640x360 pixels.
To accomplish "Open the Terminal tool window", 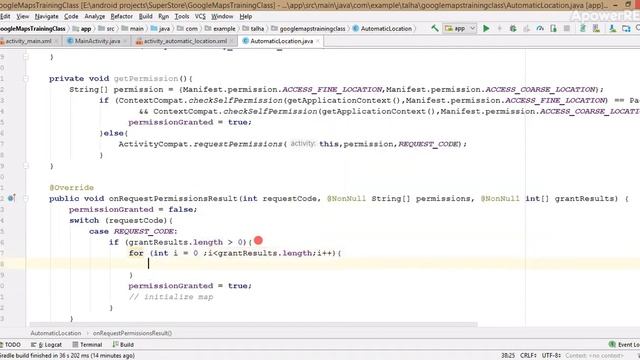I will (87, 344).
